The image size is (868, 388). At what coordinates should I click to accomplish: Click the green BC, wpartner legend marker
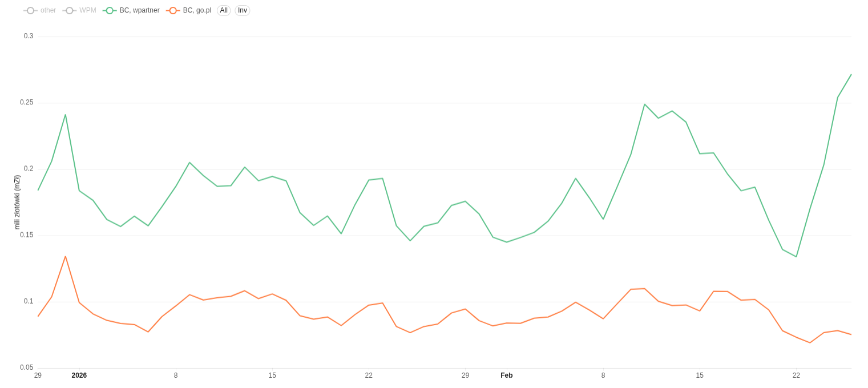pyautogui.click(x=110, y=10)
